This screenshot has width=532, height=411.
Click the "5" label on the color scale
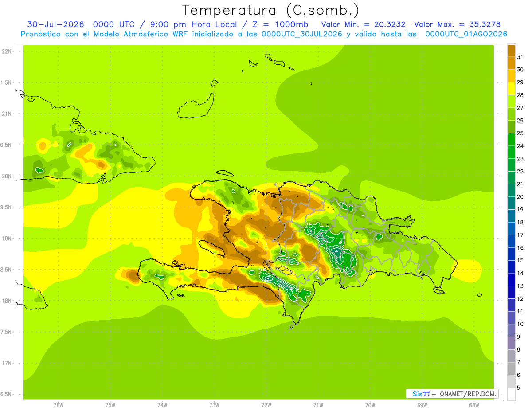(518, 388)
